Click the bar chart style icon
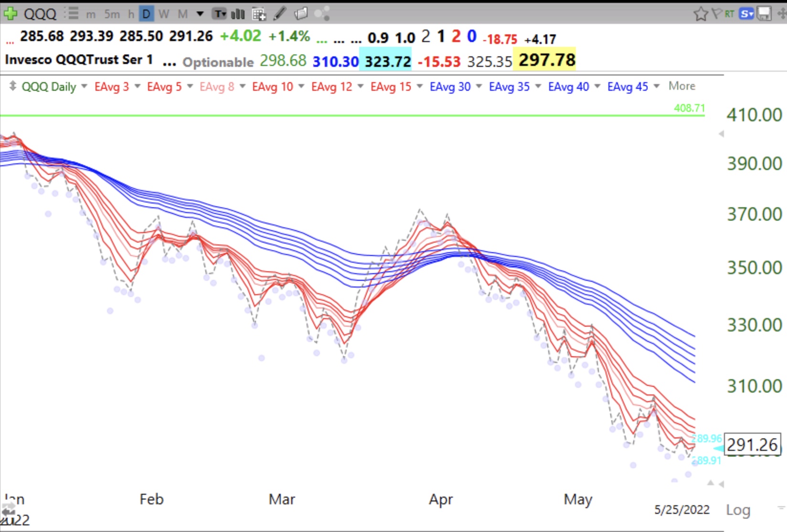Viewport: 787px width, 532px height. pyautogui.click(x=237, y=14)
